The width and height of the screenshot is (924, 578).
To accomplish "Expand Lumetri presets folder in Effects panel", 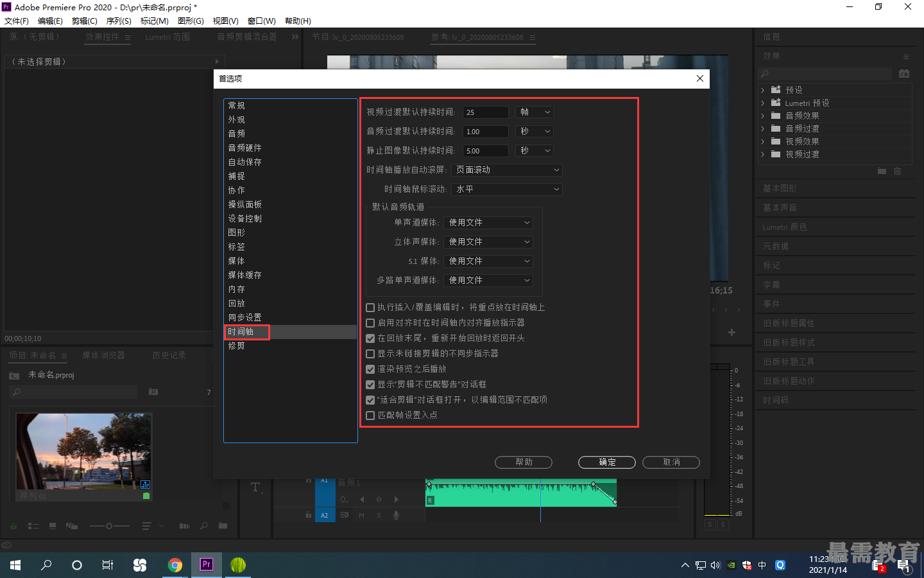I will (x=763, y=103).
